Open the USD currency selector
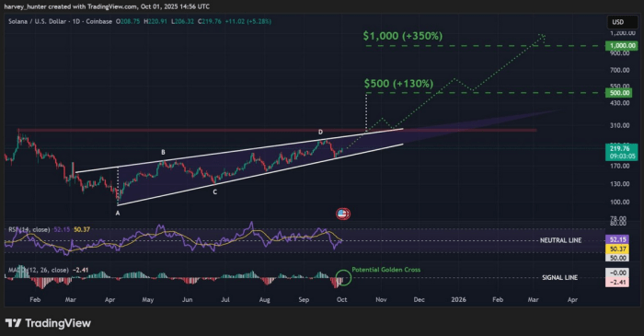The width and height of the screenshot is (644, 336). 621,22
